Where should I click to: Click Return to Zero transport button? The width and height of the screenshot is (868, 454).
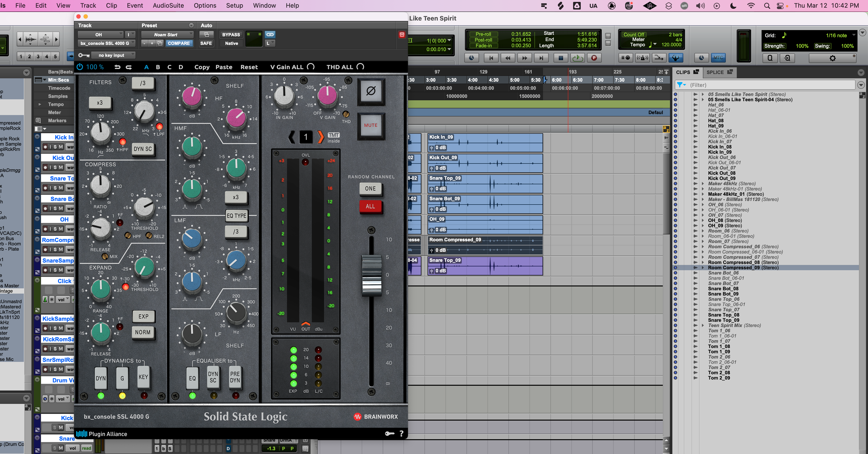pos(491,58)
